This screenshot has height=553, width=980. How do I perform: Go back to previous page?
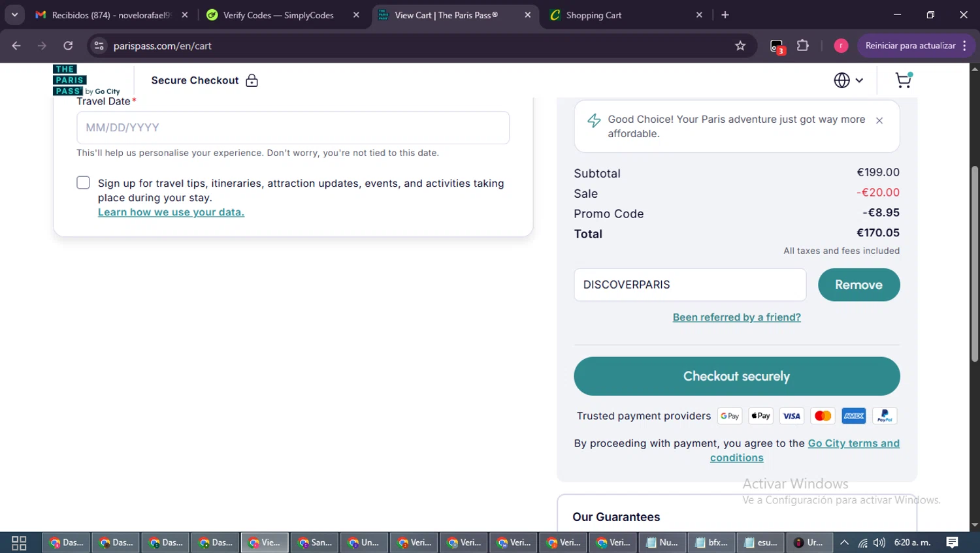(16, 46)
